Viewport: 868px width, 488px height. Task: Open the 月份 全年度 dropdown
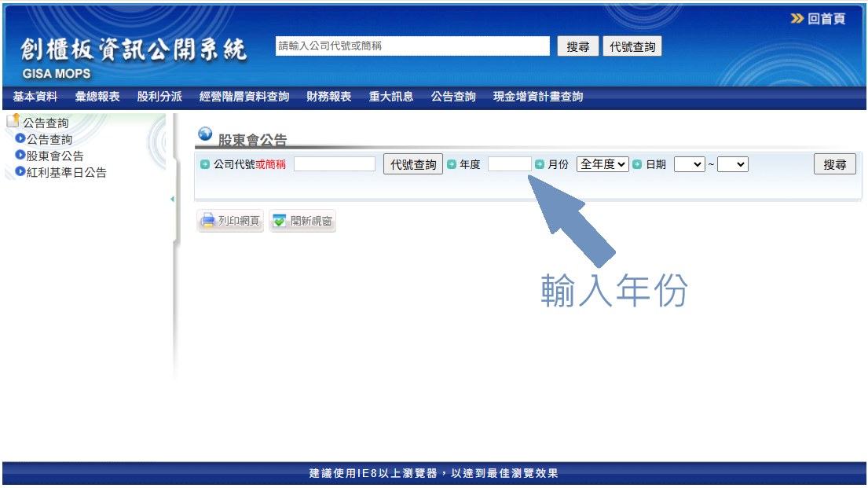click(x=602, y=164)
